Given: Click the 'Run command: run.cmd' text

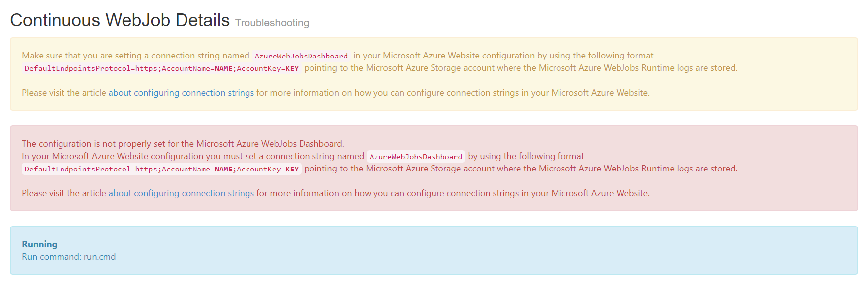Looking at the screenshot, I should (x=69, y=257).
